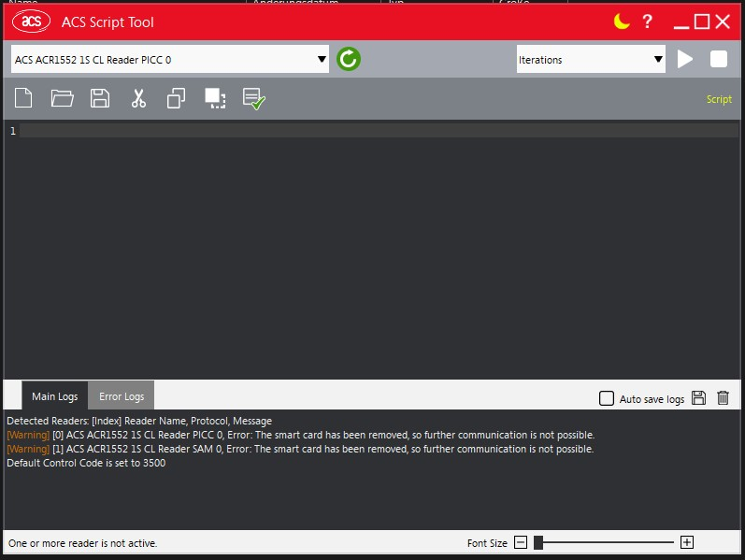Create a new script file
Screen dimensions: 745x560
[23, 98]
